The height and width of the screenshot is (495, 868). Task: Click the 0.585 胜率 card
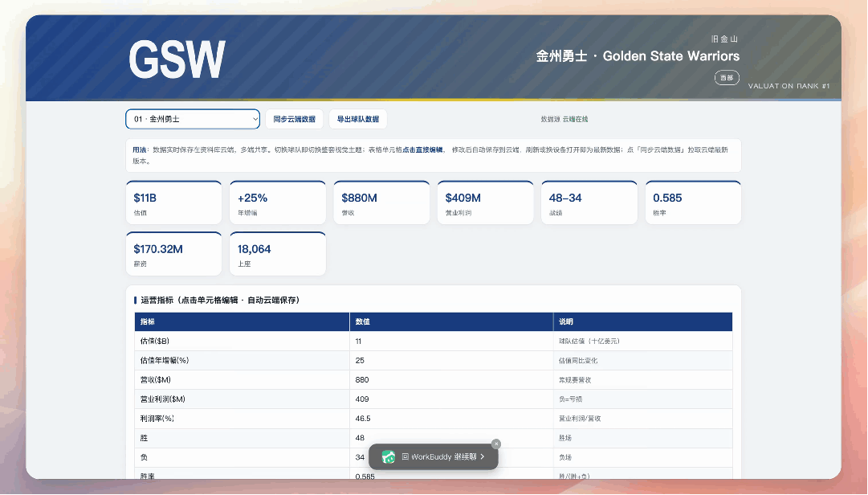[693, 202]
